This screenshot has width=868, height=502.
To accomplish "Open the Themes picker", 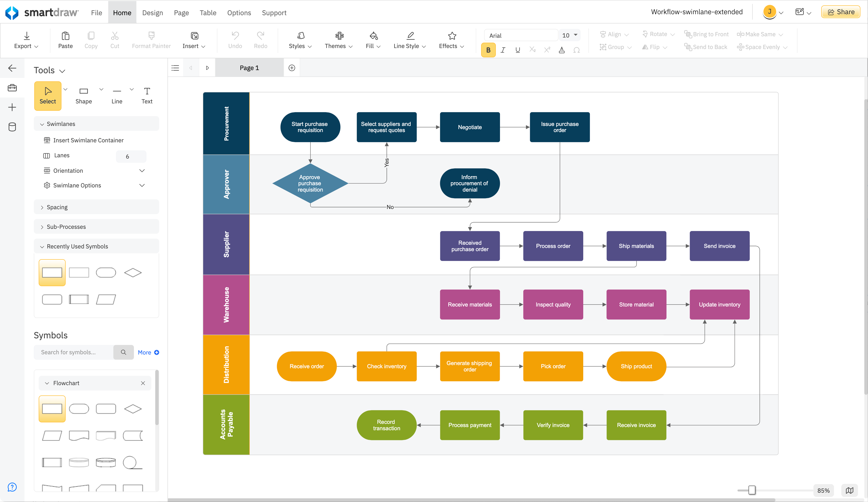I will pyautogui.click(x=339, y=40).
